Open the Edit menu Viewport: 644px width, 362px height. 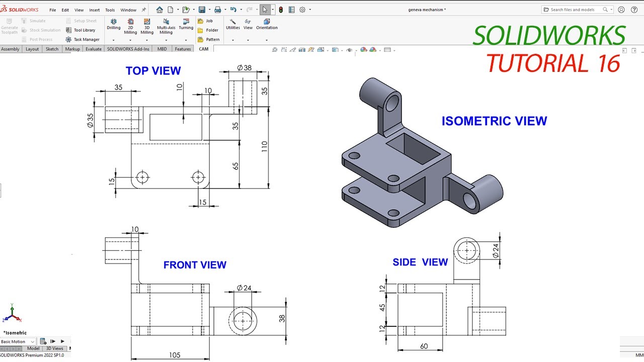pyautogui.click(x=65, y=10)
